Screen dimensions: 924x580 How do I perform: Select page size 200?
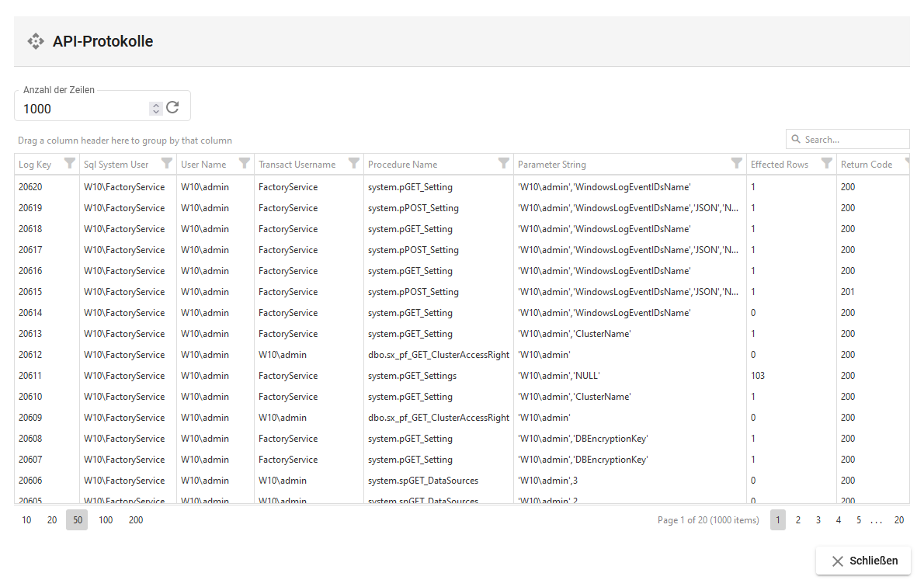pos(136,519)
